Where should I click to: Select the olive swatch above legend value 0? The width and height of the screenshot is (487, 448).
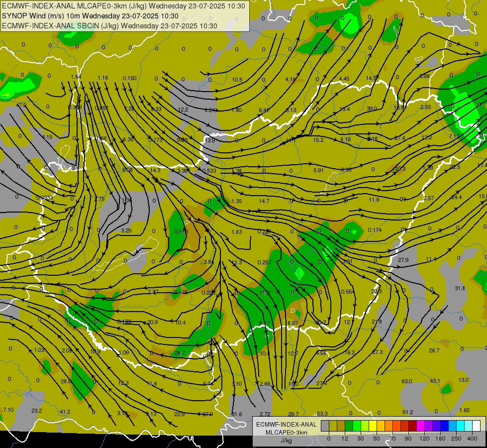(333, 426)
